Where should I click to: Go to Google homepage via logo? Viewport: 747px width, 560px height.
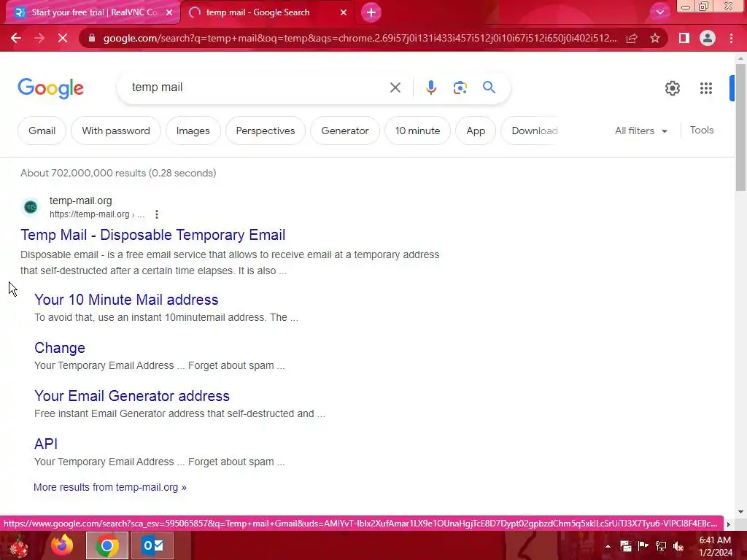pyautogui.click(x=50, y=88)
